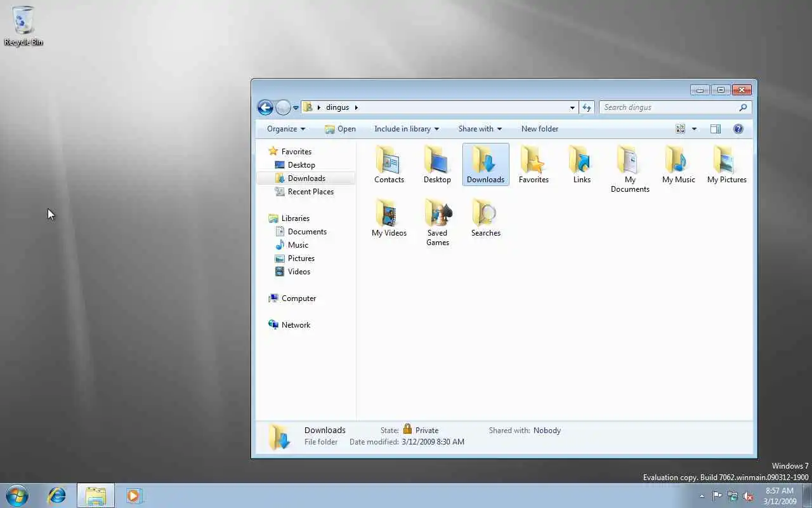The width and height of the screenshot is (812, 508).
Task: Launch Internet Explorer from taskbar
Action: click(57, 495)
